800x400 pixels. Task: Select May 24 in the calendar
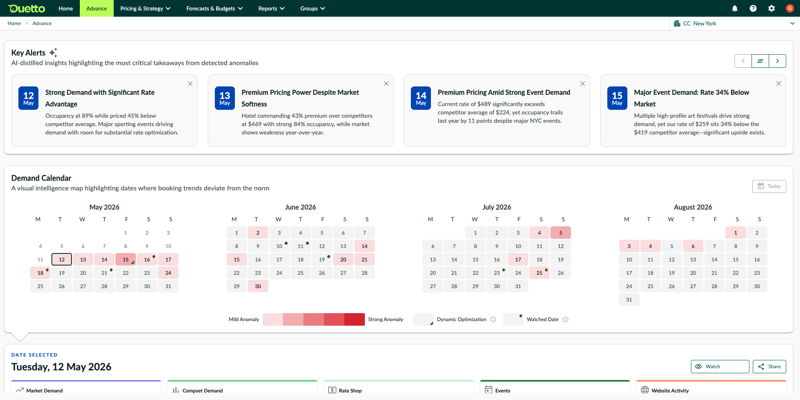click(x=168, y=272)
